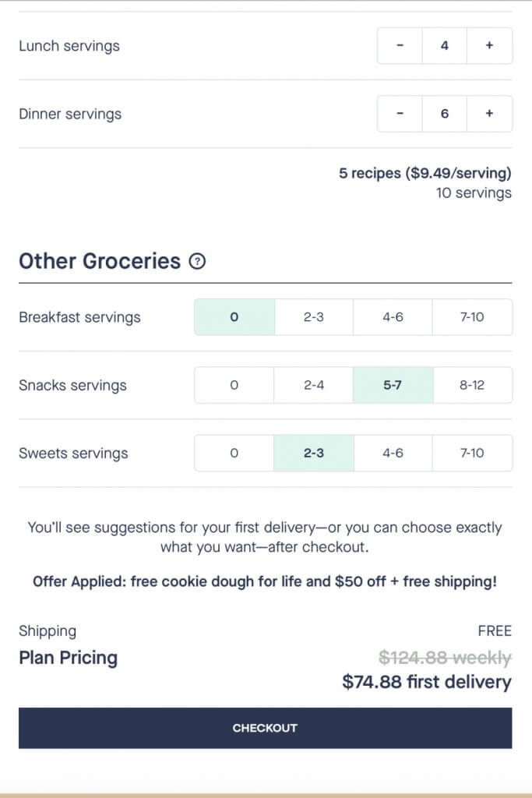
Task: Choose 7-10 Sweets servings
Action: tap(472, 453)
